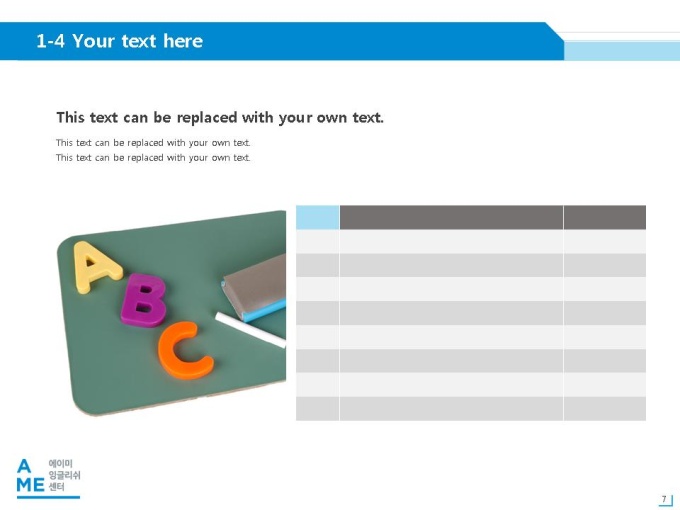Click the AME logo at bottom left
Screen dimensions: 680x510
30,476
